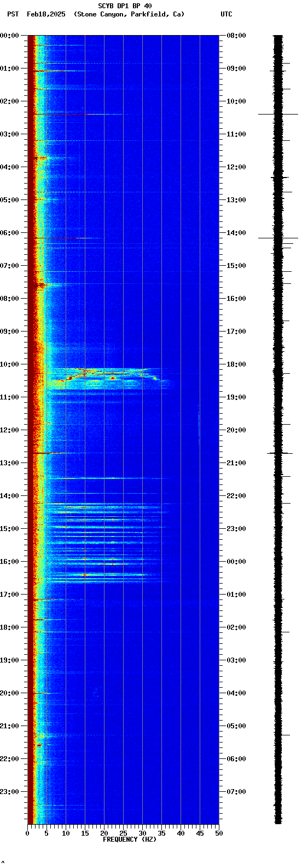302x868 pixels.
Task: Click the large seismogram spike near 10:20 UTC
Action: (x=278, y=114)
